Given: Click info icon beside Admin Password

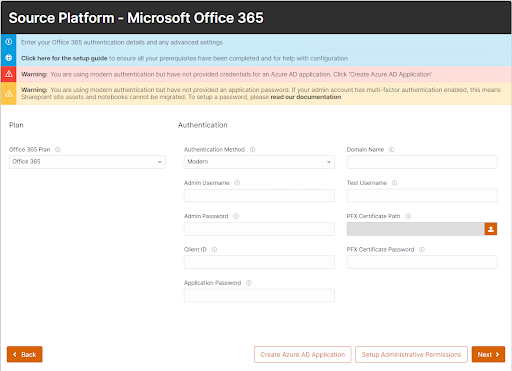Looking at the screenshot, I should (236, 216).
